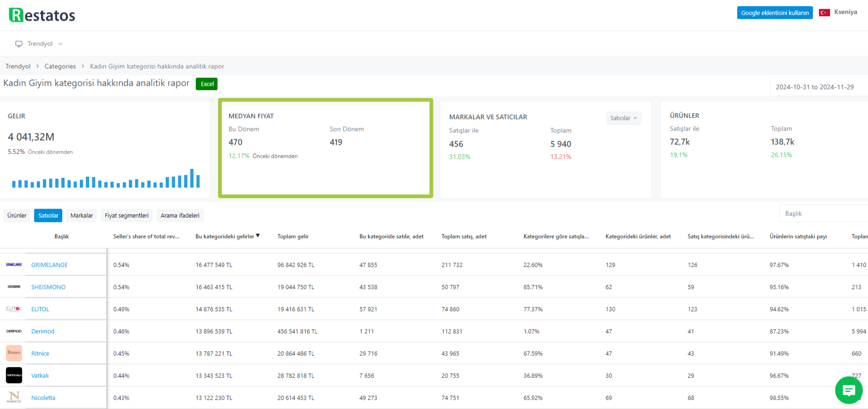Click the Turkish flag language icon
The width and height of the screenshot is (868, 409).
824,12
